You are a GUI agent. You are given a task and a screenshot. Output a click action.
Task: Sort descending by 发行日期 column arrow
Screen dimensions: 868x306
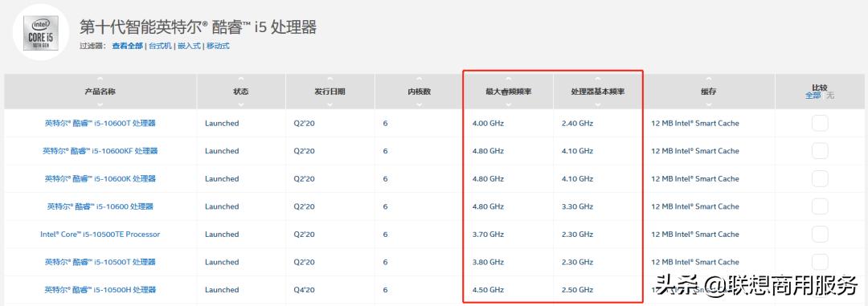click(x=330, y=104)
